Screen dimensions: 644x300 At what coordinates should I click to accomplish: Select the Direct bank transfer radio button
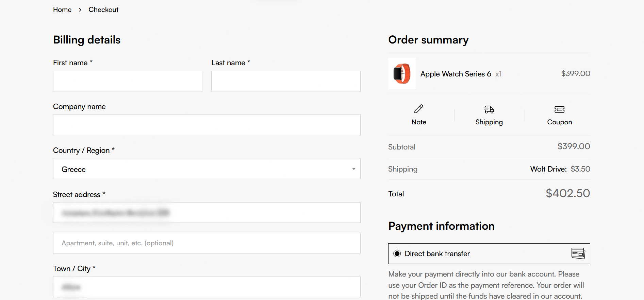397,254
